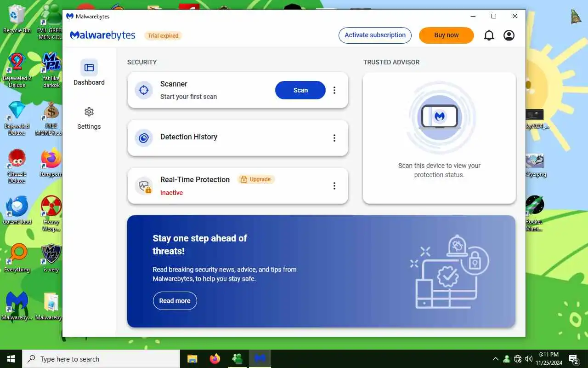Click the Scanner crosshair icon
Image resolution: width=588 pixels, height=368 pixels.
click(x=144, y=90)
